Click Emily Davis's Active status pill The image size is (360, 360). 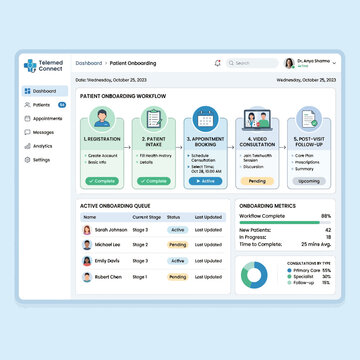[178, 261]
